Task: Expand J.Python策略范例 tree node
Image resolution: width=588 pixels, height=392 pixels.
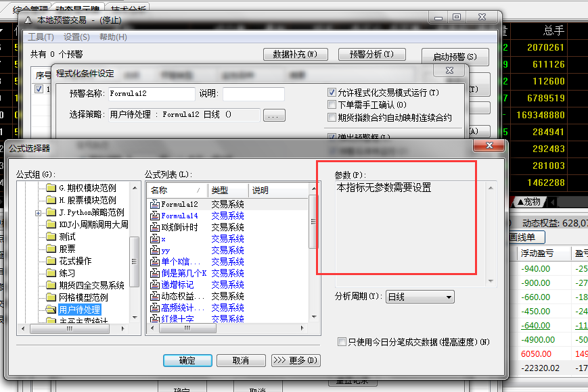Action: point(39,213)
